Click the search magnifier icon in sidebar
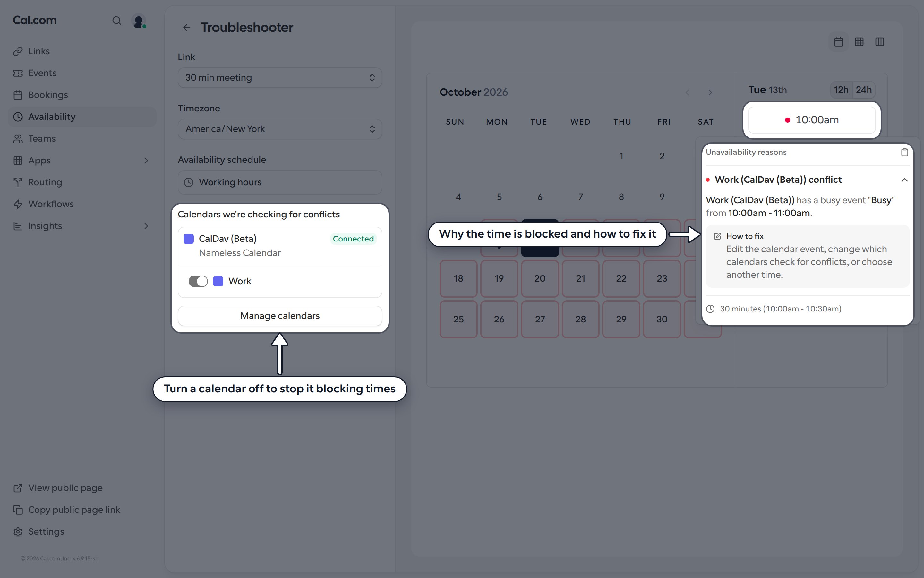 [x=116, y=21]
